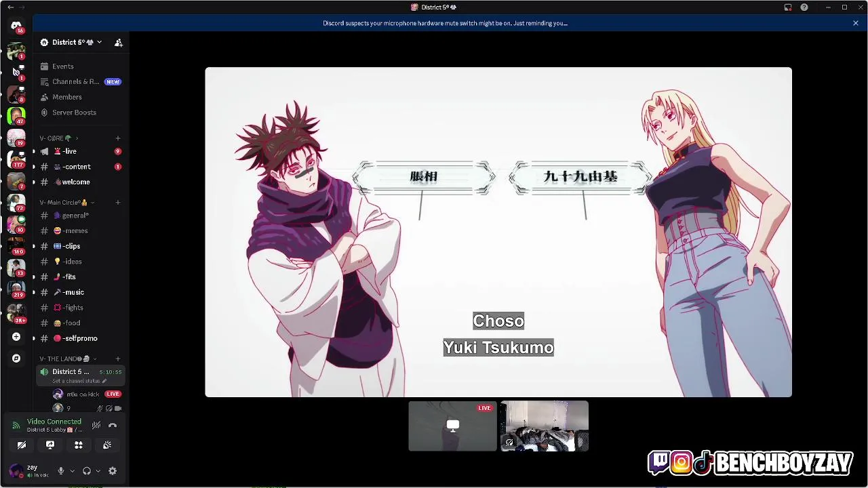868x488 pixels.
Task: Add a channel to V- Main Circle category
Action: pos(118,202)
